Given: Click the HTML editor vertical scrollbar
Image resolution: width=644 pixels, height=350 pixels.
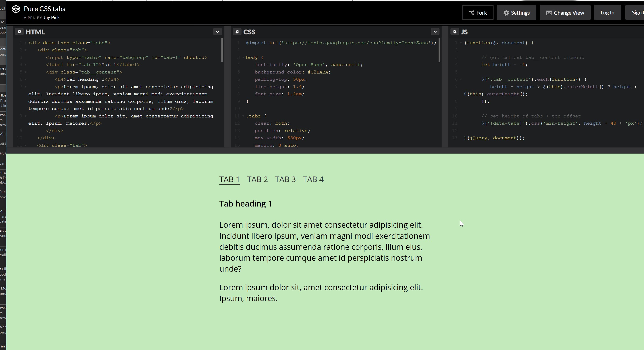Looking at the screenshot, I should click(x=221, y=50).
